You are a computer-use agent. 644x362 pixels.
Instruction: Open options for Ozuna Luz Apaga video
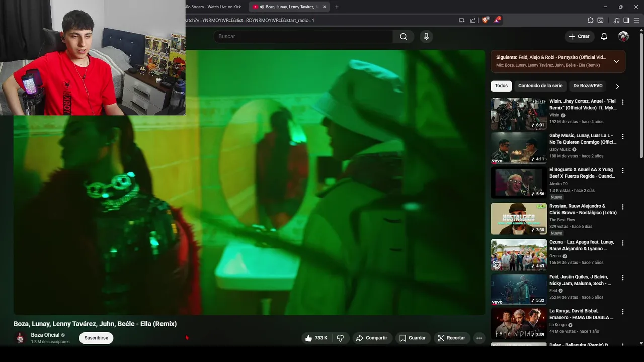point(623,243)
